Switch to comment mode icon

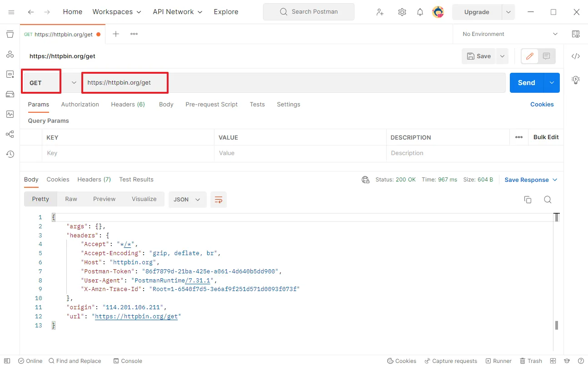point(547,56)
